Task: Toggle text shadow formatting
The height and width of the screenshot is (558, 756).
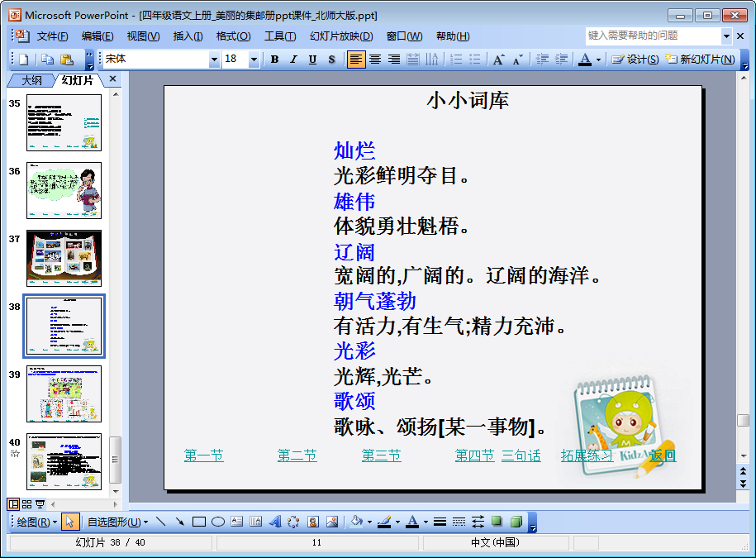Action: [x=331, y=60]
